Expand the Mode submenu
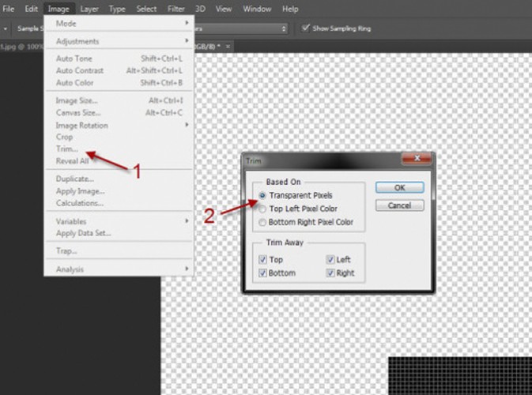532x395 pixels. pyautogui.click(x=119, y=23)
